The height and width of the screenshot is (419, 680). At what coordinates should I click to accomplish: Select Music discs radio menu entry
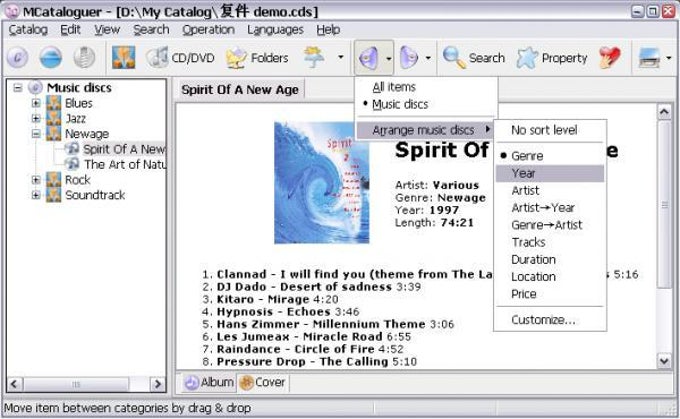(426, 104)
